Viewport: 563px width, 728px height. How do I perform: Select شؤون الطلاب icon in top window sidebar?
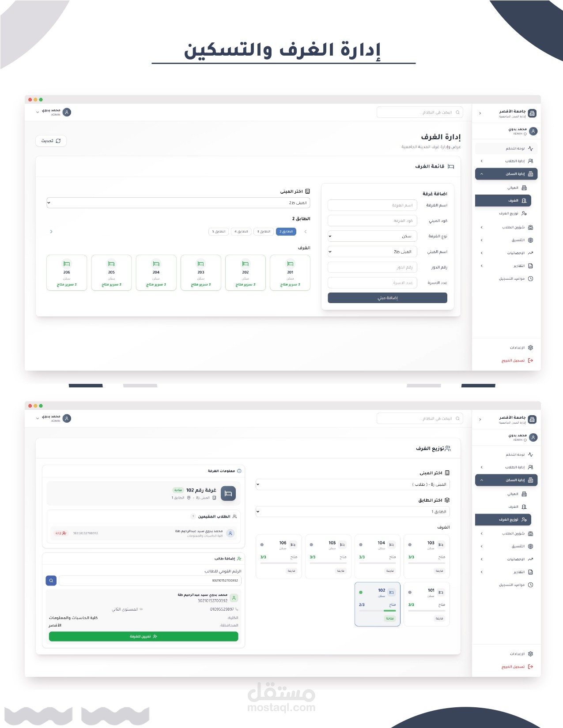530,227
